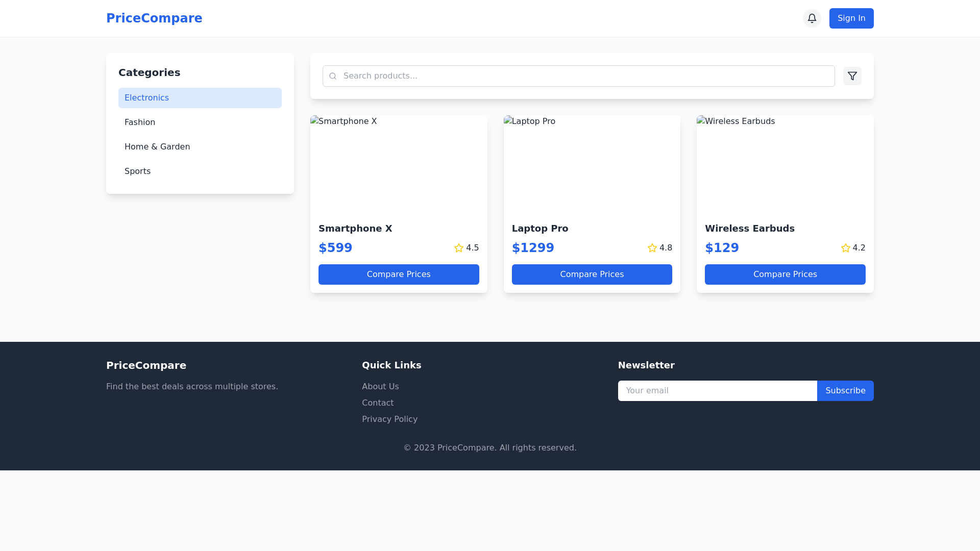Image resolution: width=980 pixels, height=551 pixels.
Task: Open the Privacy Policy link
Action: pyautogui.click(x=389, y=419)
